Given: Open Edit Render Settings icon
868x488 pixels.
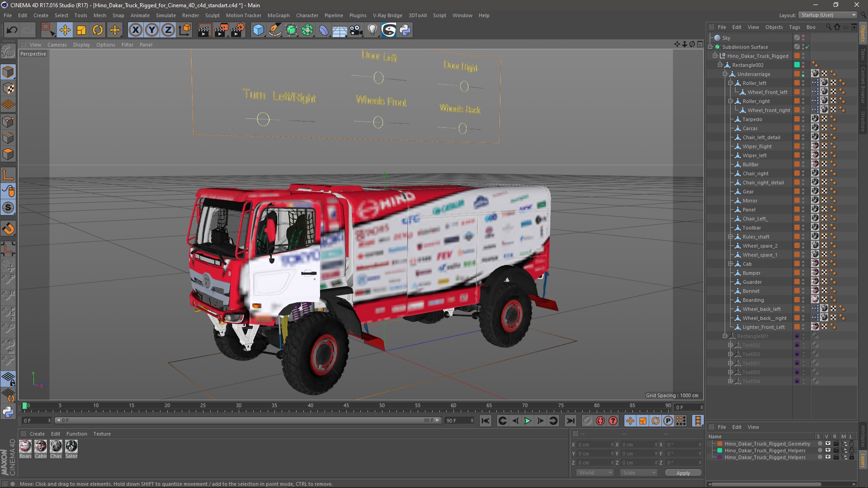Looking at the screenshot, I should [238, 30].
